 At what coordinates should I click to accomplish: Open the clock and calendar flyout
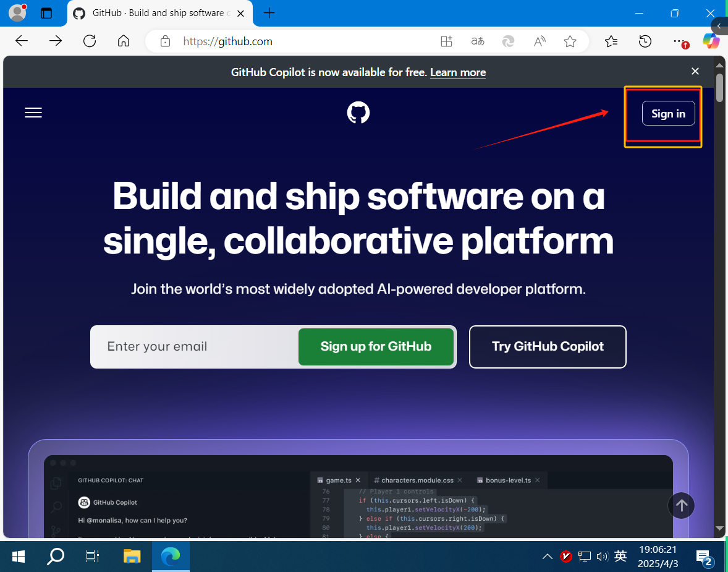(x=658, y=557)
